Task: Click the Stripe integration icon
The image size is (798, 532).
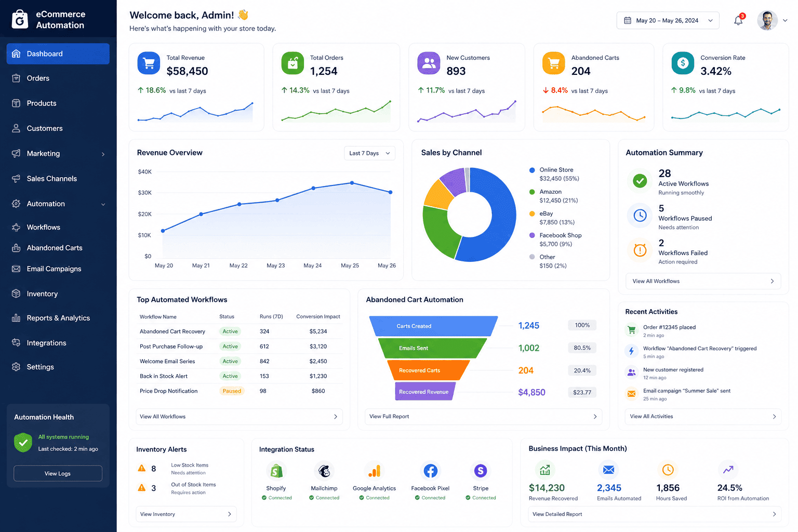Action: click(481, 471)
